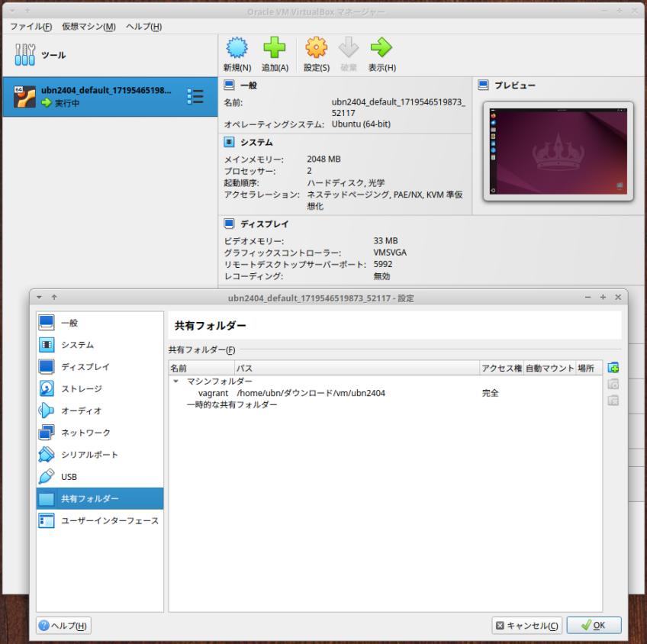
Task: Open the Machine (仮想マシン) menu
Action: click(89, 27)
